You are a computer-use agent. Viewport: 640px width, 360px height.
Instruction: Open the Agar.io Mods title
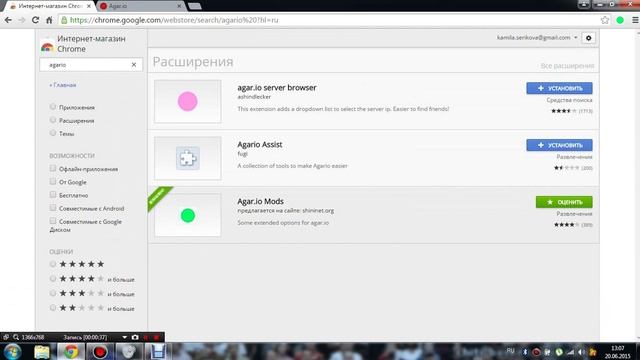(x=260, y=201)
